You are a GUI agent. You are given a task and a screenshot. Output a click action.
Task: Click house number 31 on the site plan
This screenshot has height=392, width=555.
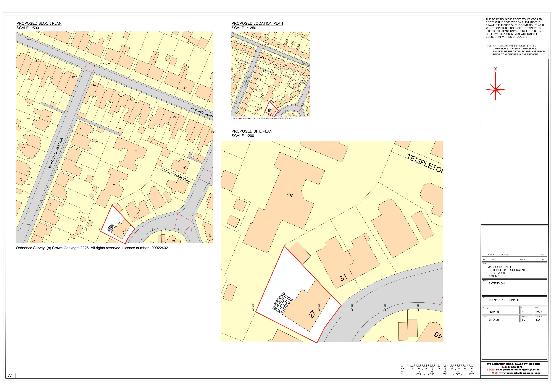click(x=343, y=278)
